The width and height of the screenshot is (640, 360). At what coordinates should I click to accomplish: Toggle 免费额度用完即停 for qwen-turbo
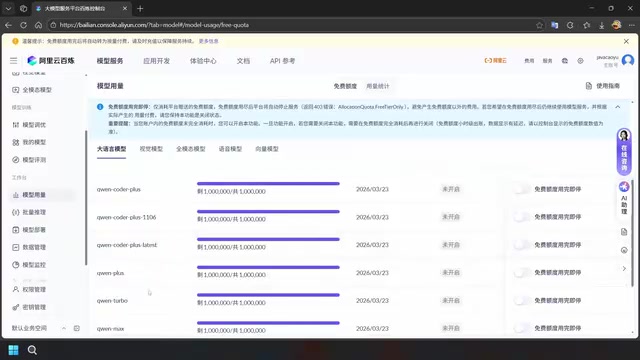click(522, 300)
